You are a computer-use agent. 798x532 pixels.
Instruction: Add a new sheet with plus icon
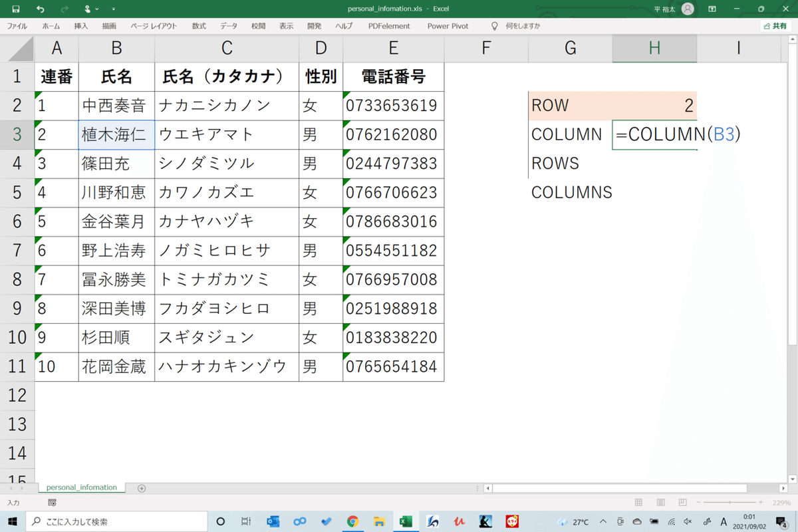(x=142, y=488)
